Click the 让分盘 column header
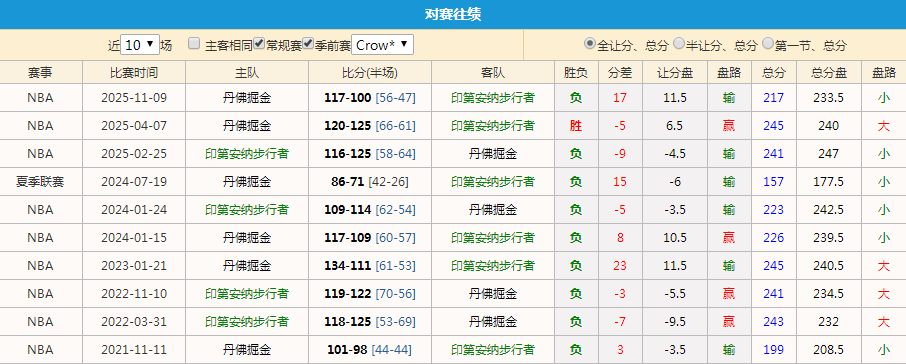Viewport: 906px width, 364px height. [675, 73]
